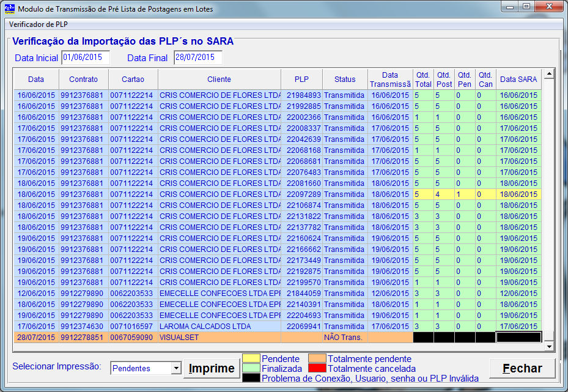
Task: Click the Qtd. Pen column header
Action: coord(465,80)
